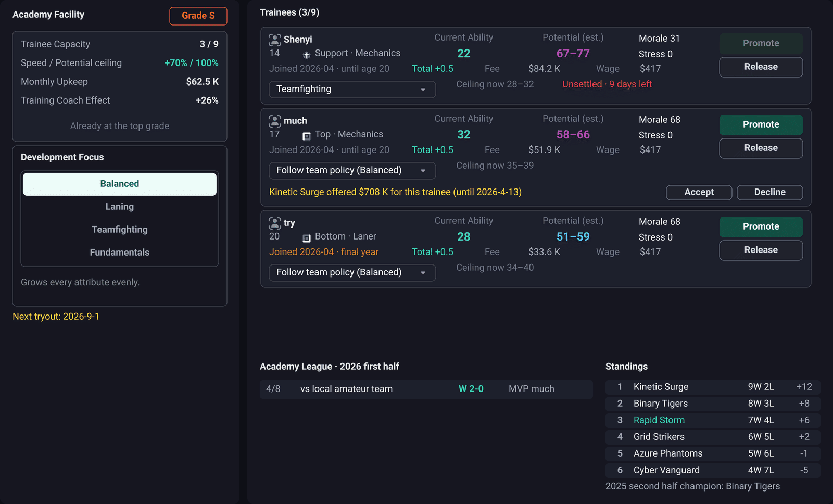Click the dimmed Promote button for Shenyi
The image size is (833, 504).
[x=761, y=43]
